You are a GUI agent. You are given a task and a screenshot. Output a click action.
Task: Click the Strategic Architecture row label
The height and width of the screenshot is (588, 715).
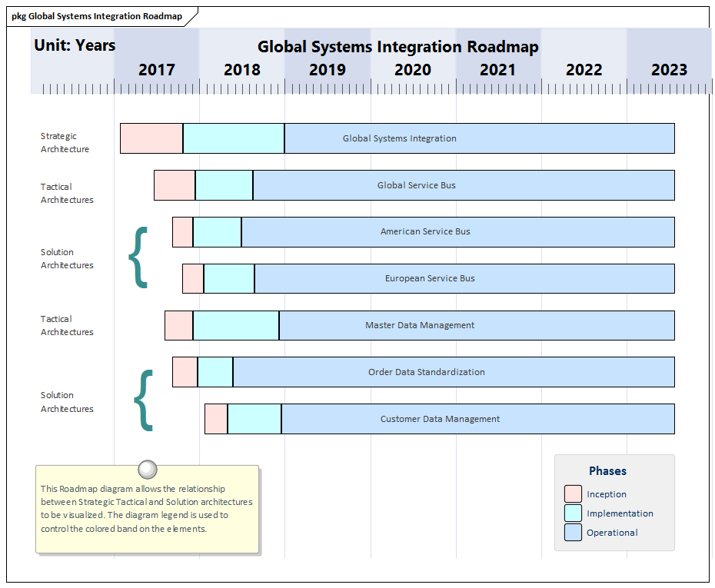[65, 143]
